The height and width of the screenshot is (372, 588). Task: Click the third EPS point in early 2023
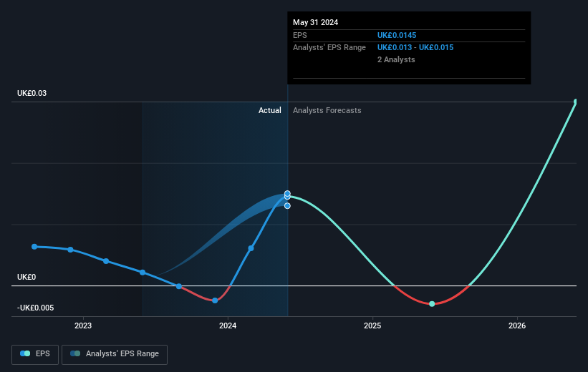pyautogui.click(x=106, y=261)
